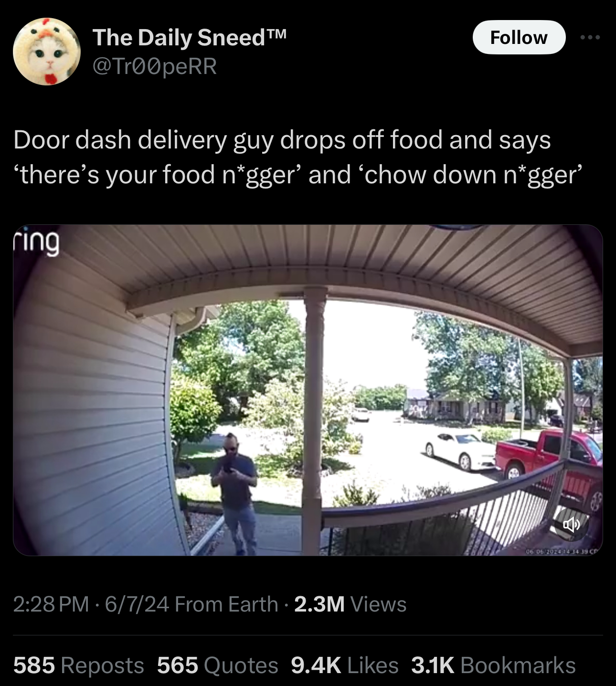Click the From Earth location label
Image resolution: width=616 pixels, height=686 pixels.
point(226,604)
